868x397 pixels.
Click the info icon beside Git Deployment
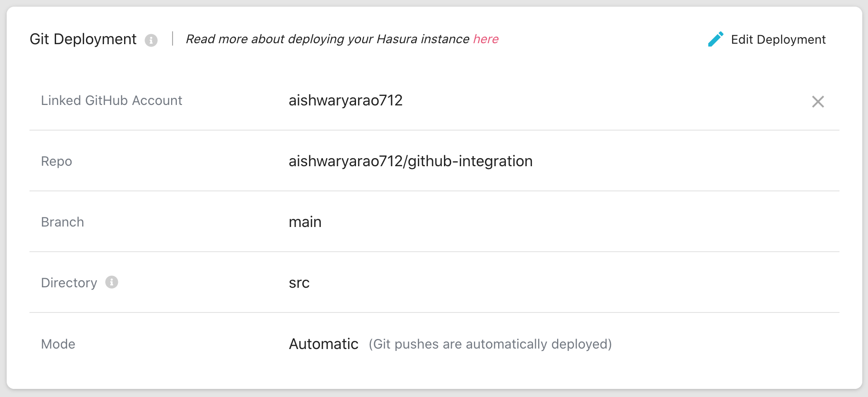[x=151, y=40]
